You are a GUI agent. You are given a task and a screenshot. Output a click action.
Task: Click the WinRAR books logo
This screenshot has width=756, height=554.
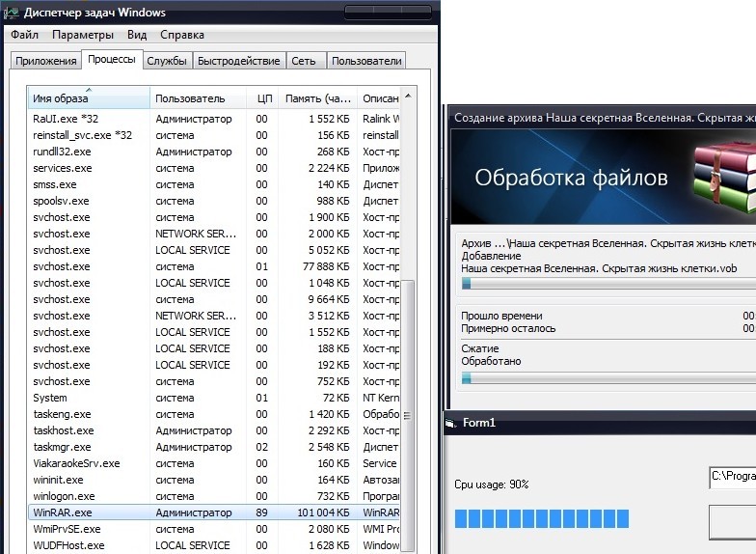(725, 178)
